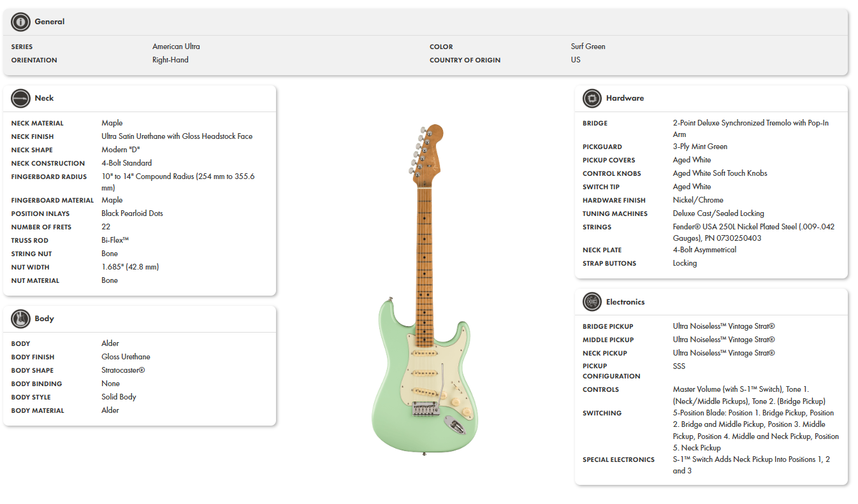
Task: Click the 'SSS' pickup configuration value
Action: 679,366
